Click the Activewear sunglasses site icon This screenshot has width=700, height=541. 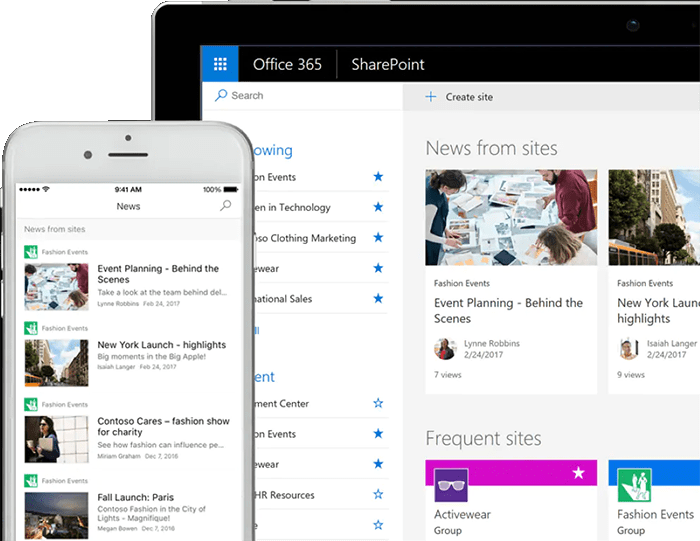click(x=451, y=485)
